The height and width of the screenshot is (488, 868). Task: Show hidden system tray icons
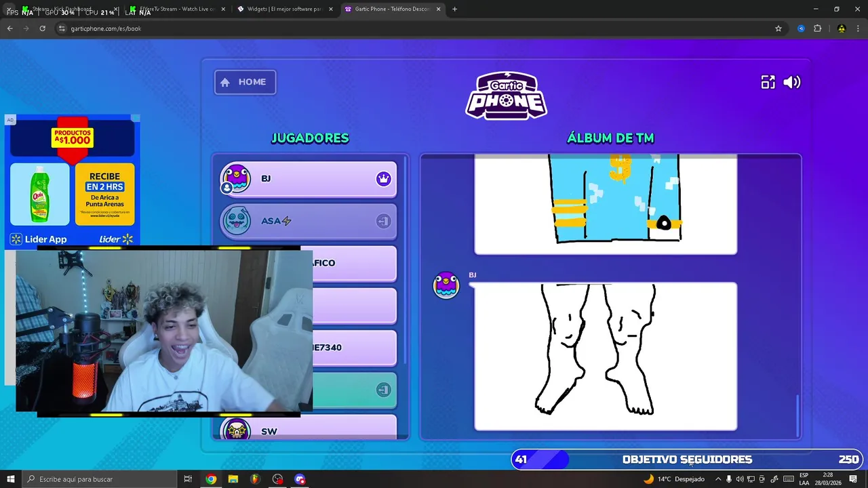(718, 479)
